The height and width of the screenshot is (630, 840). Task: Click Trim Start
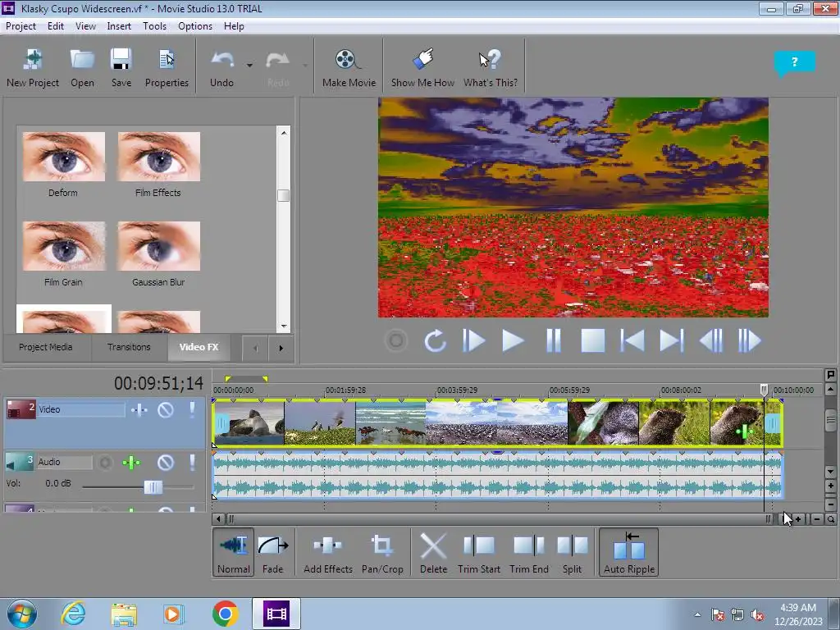click(x=479, y=552)
